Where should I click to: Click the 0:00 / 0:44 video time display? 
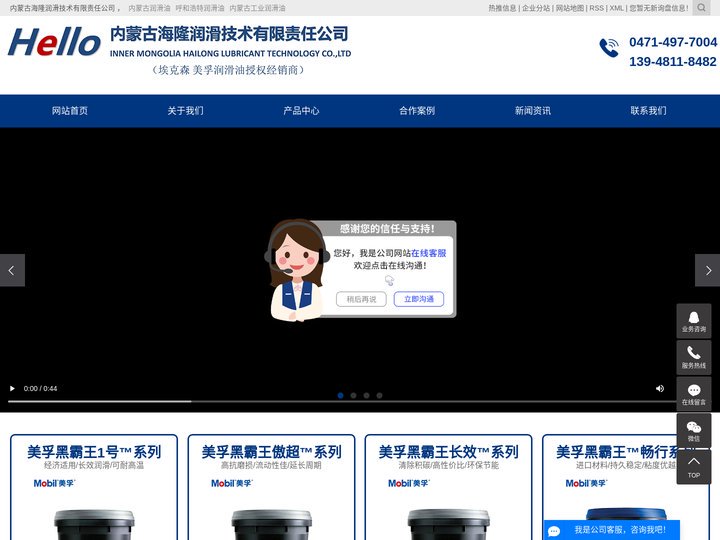(40, 388)
